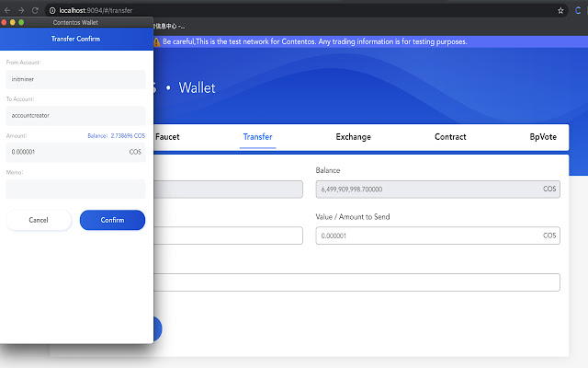The image size is (588, 368).
Task: Maximize the Contentos Wallet popup window
Action: point(21,22)
